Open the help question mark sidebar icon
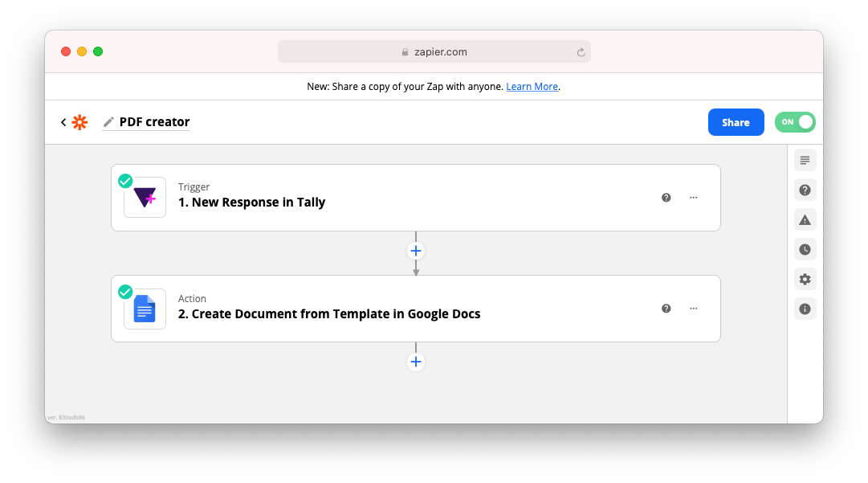The width and height of the screenshot is (868, 483). coord(805,190)
